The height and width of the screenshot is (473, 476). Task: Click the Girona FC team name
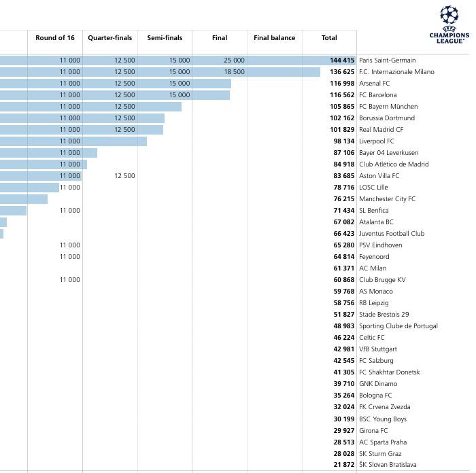[x=373, y=430]
